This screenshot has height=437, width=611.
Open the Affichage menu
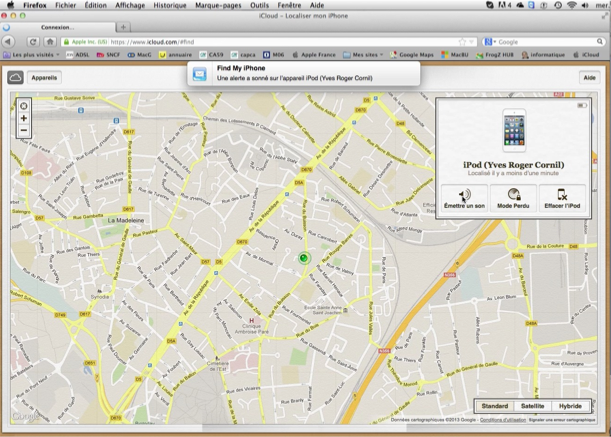tap(130, 5)
